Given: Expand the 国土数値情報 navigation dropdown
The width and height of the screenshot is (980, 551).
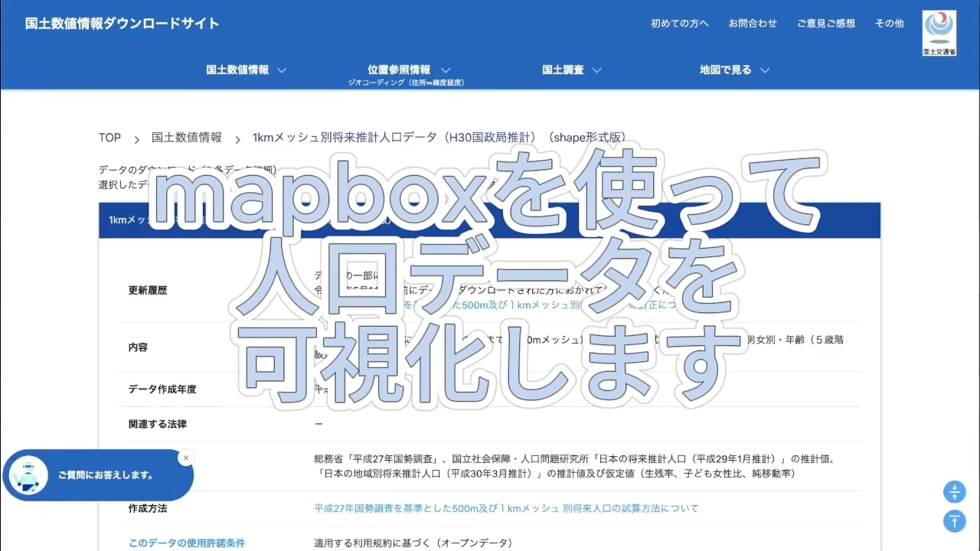Looking at the screenshot, I should click(x=245, y=70).
